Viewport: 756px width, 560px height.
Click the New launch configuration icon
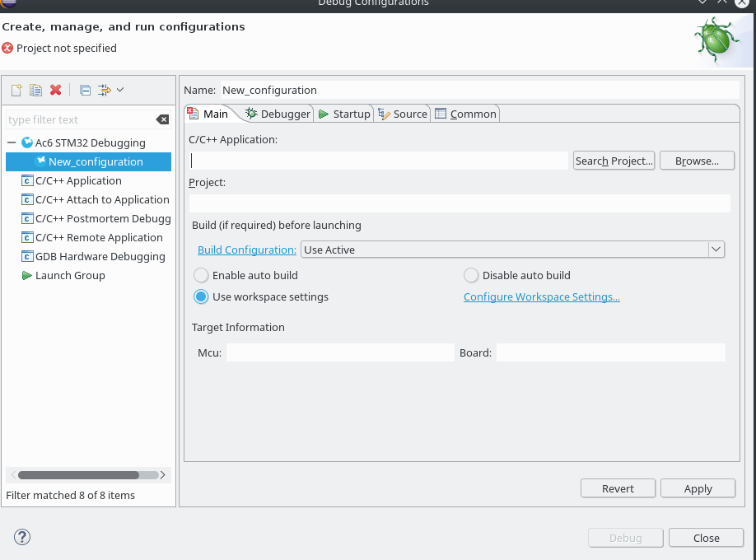pos(16,90)
